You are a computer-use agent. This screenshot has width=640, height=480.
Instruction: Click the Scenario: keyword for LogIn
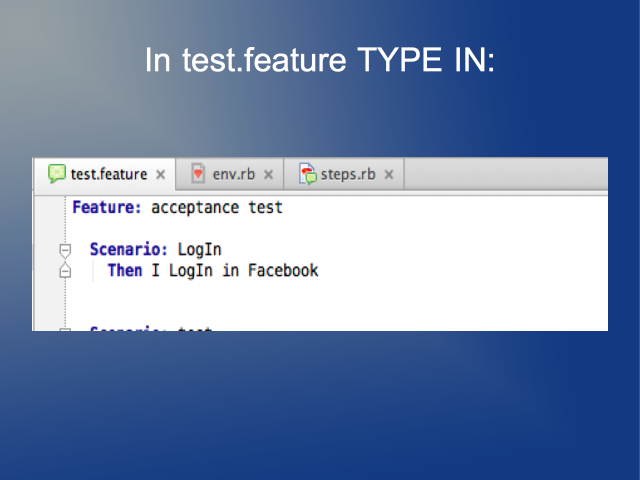click(129, 249)
